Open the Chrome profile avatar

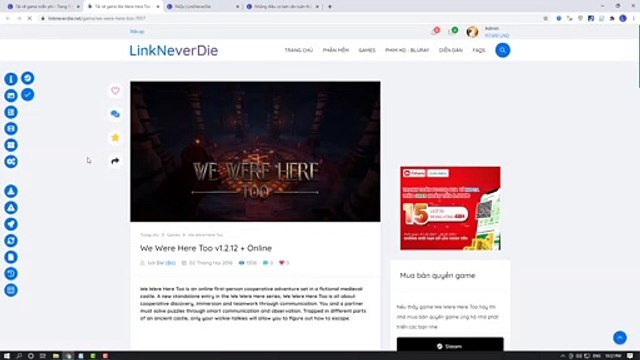tap(623, 18)
